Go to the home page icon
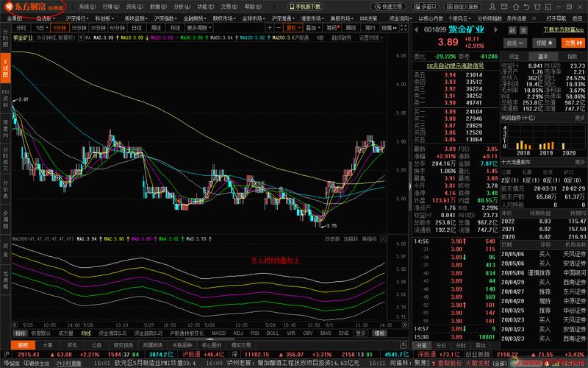Screen dimensions: 588x368 [517, 7]
